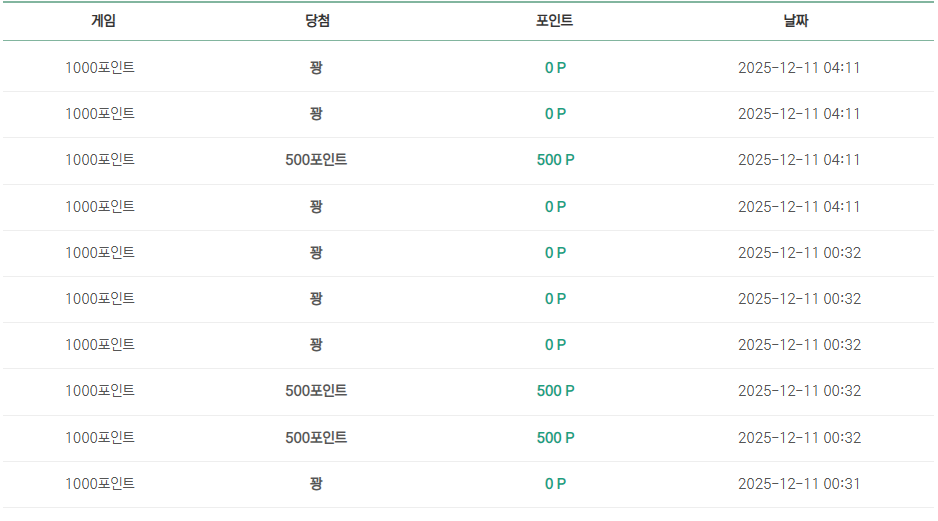Viewport: 938px width, 521px height.
Task: Select the 날짜 column header
Action: point(796,21)
